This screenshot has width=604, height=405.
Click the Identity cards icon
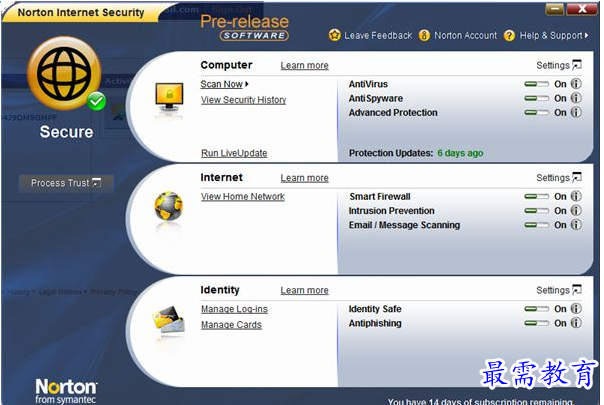(x=169, y=319)
